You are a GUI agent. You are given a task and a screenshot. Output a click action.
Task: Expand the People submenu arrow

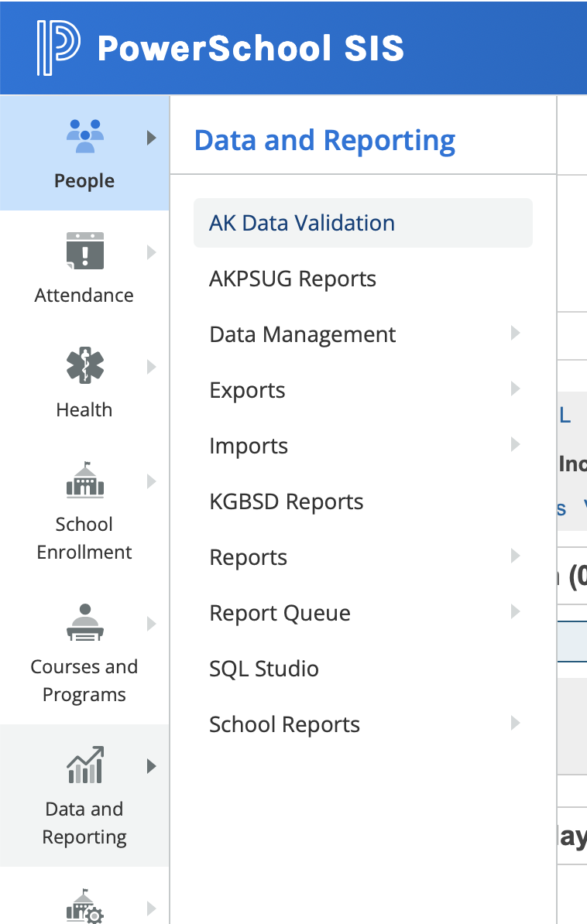(x=152, y=138)
